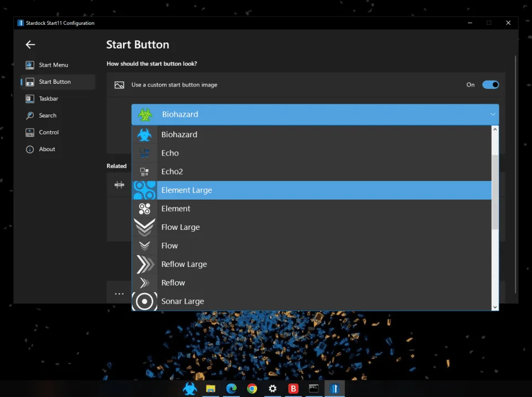Click the list scrollbar up arrow
The image size is (532, 397).
495,129
